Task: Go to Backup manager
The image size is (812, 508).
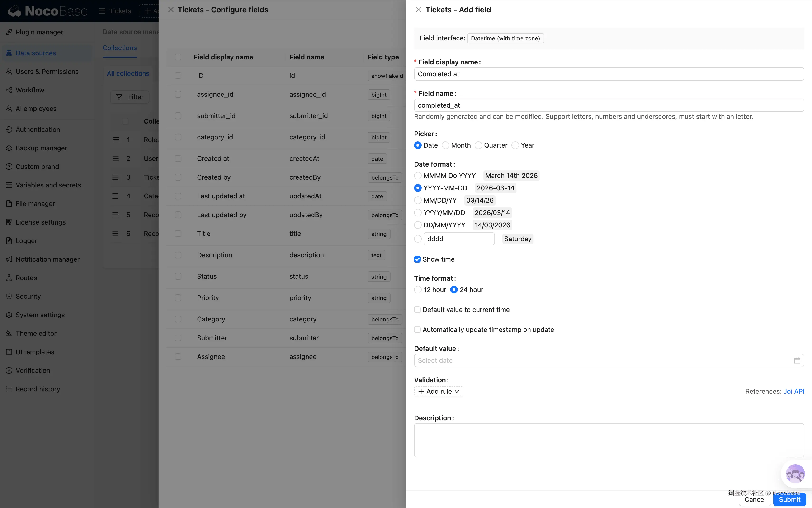Action: tap(41, 148)
